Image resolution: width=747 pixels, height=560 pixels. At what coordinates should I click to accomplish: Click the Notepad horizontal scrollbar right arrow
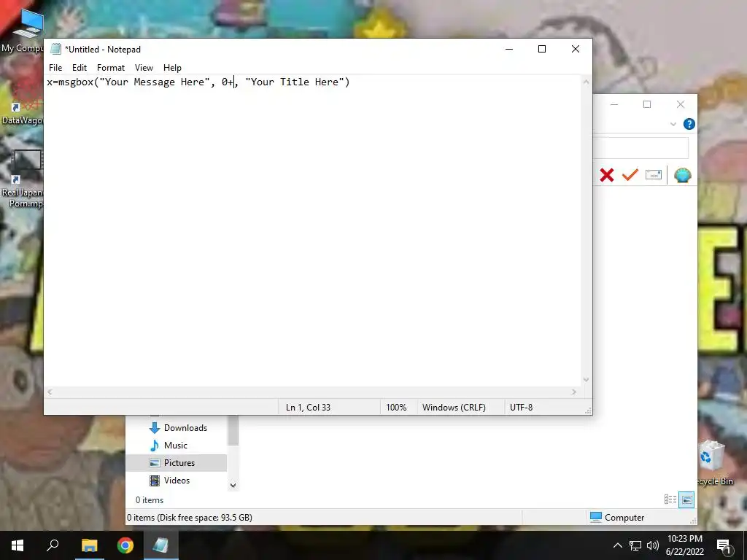click(x=573, y=392)
